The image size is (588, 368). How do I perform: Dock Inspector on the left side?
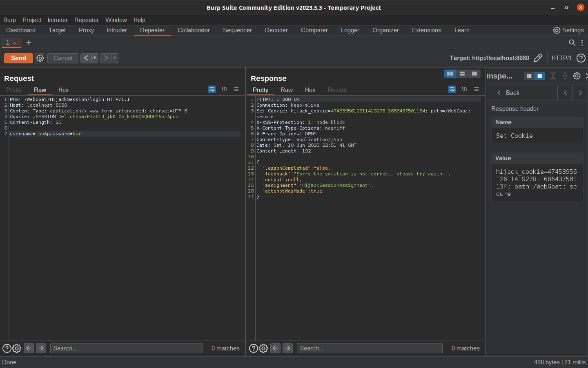[x=529, y=76]
